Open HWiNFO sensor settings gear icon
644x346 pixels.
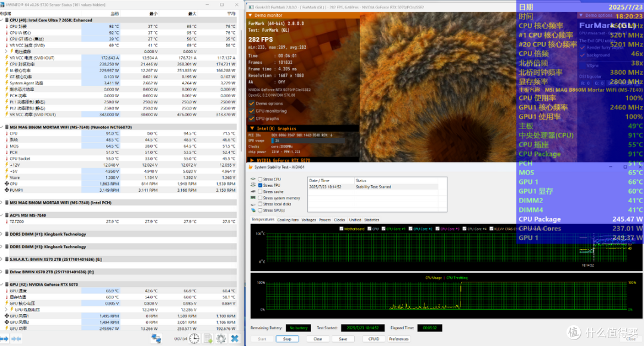(x=221, y=339)
